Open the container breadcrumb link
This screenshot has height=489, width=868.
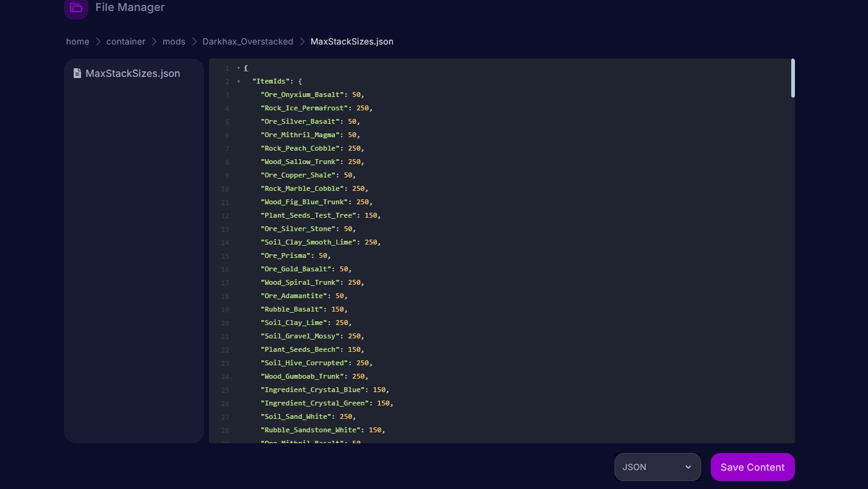point(125,41)
